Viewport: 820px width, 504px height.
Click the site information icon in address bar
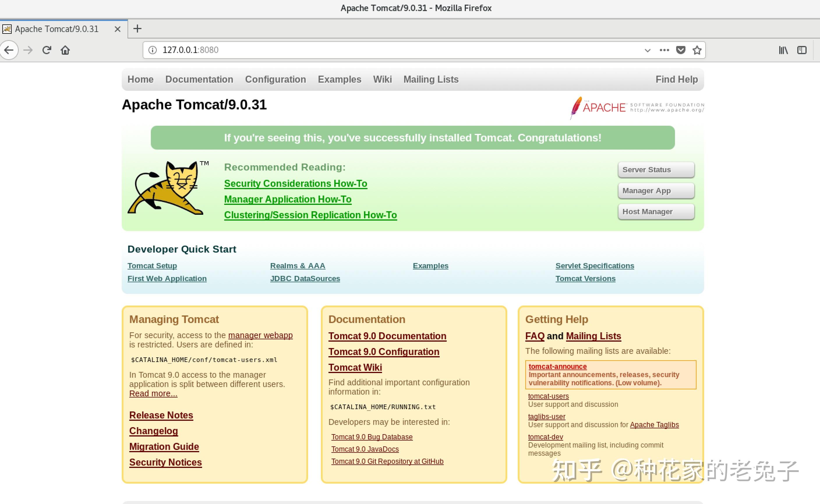(152, 50)
